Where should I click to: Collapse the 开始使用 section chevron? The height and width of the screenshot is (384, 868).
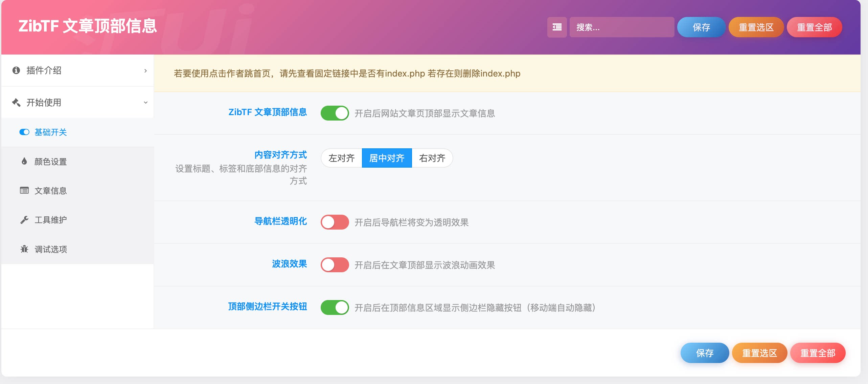click(x=145, y=103)
